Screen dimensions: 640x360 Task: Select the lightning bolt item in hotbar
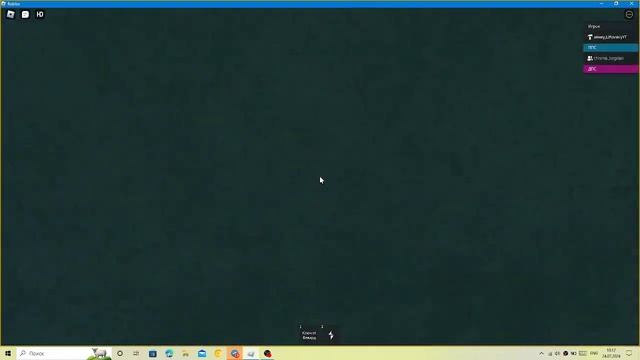click(x=331, y=336)
